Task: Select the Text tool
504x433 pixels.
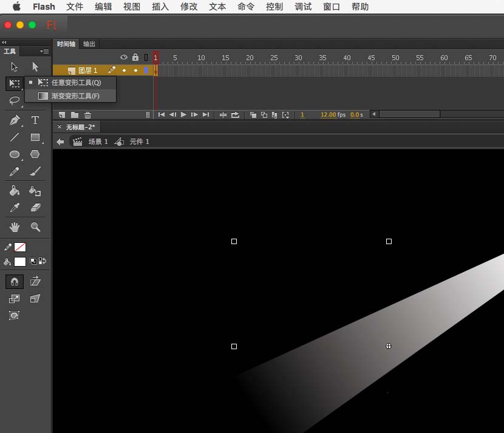Action: click(35, 120)
